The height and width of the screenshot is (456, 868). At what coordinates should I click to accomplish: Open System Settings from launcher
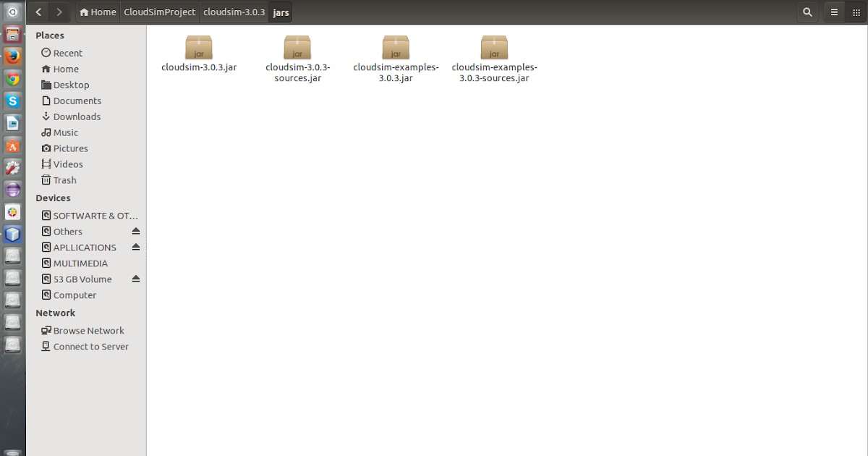point(12,168)
